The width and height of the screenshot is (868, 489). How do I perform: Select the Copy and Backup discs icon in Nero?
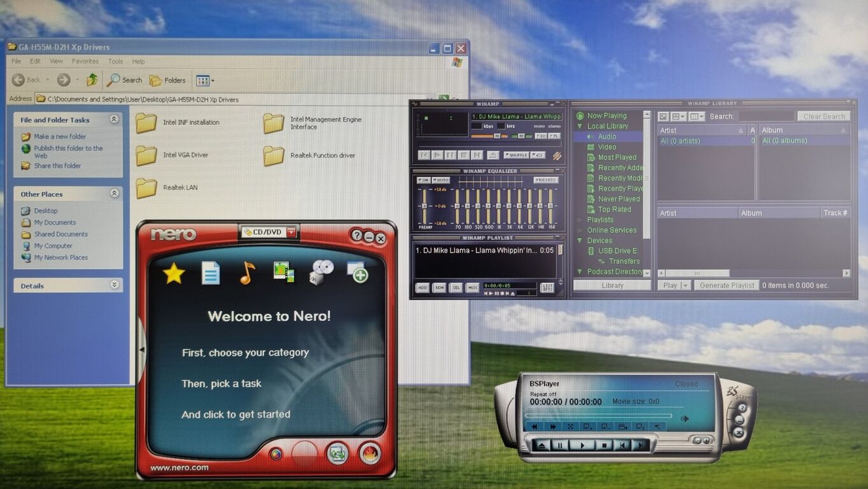click(321, 273)
